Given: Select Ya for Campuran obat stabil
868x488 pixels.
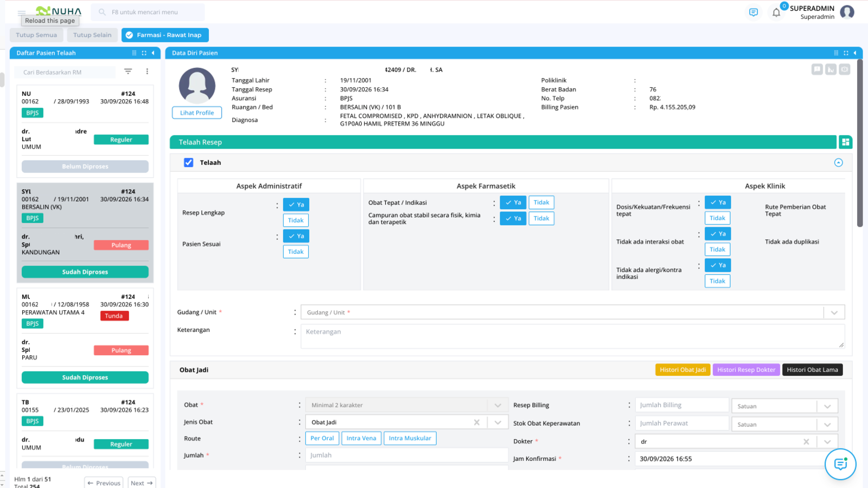Looking at the screenshot, I should (x=513, y=219).
